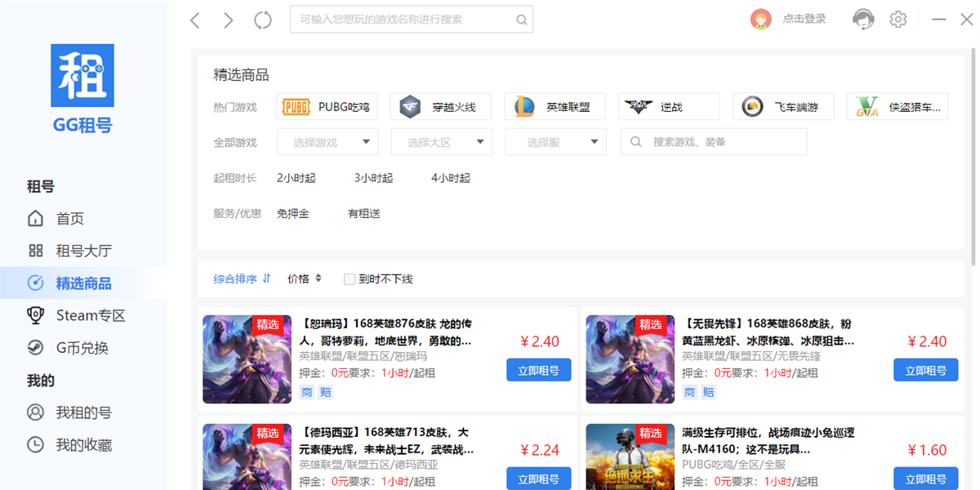Screen dimensions: 980x490
Task: Open customer service headset icon
Action: 863,19
